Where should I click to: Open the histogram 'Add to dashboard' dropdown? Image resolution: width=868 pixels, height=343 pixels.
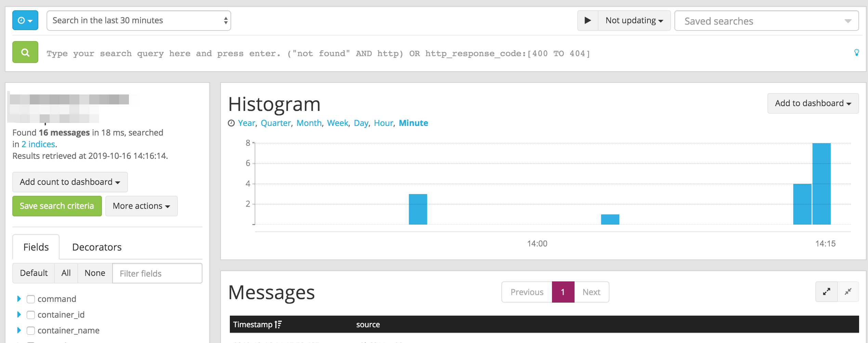(813, 103)
